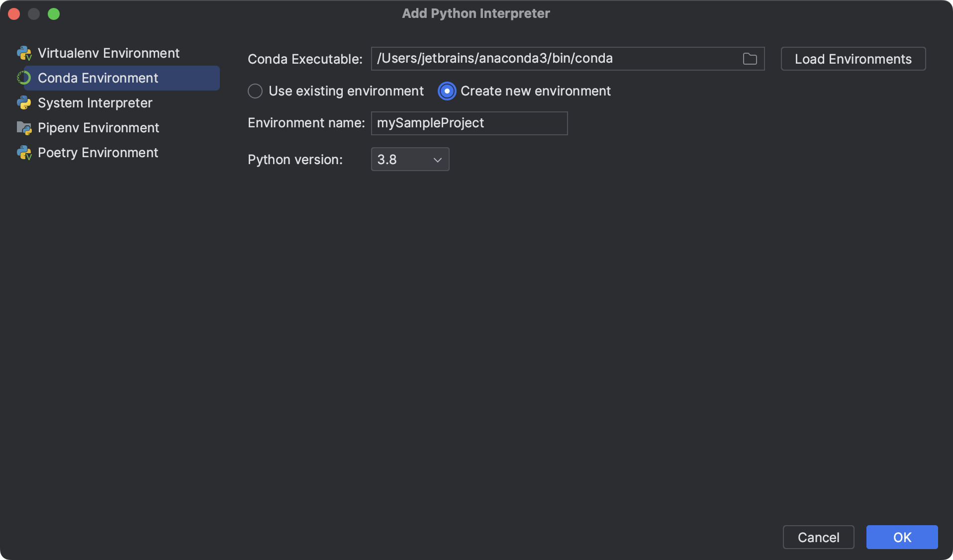Click the Conda Environment icon
The image size is (953, 560).
(24, 78)
